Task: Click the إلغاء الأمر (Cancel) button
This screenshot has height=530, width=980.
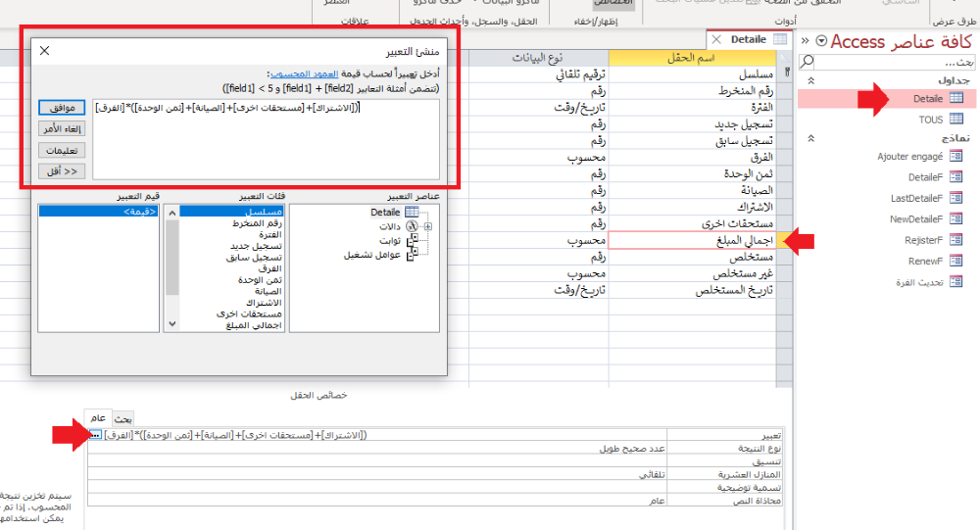Action: point(61,128)
